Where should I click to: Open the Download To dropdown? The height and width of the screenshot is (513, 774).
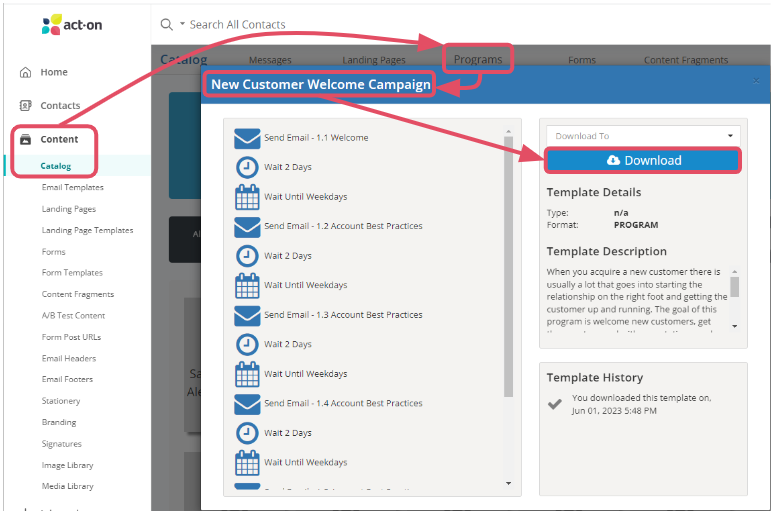643,136
